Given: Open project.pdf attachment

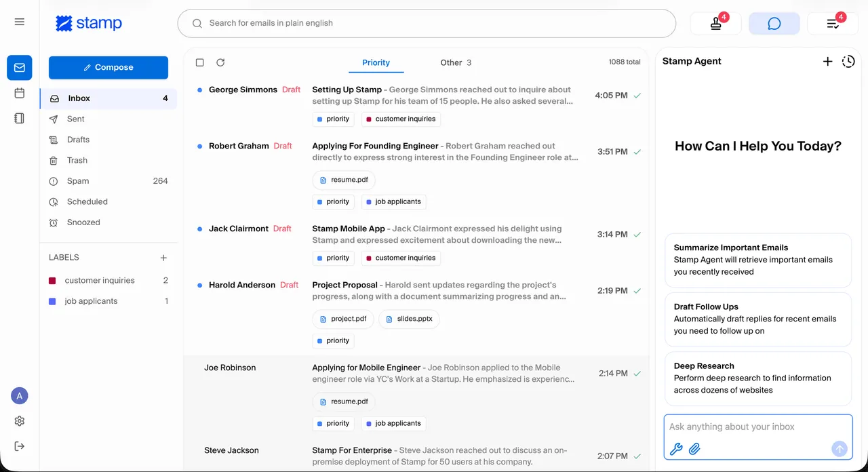Looking at the screenshot, I should tap(343, 319).
